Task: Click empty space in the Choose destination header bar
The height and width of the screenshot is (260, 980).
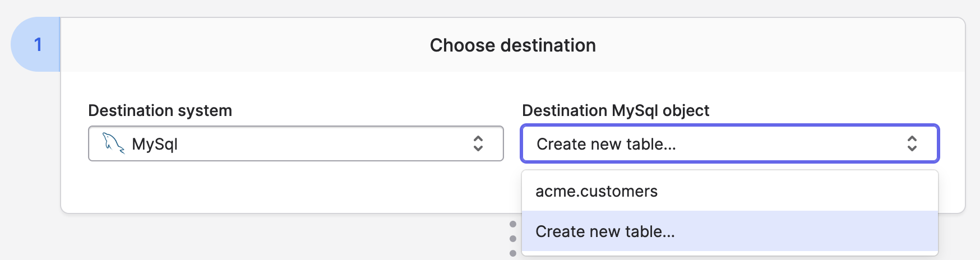Action: coord(785,45)
